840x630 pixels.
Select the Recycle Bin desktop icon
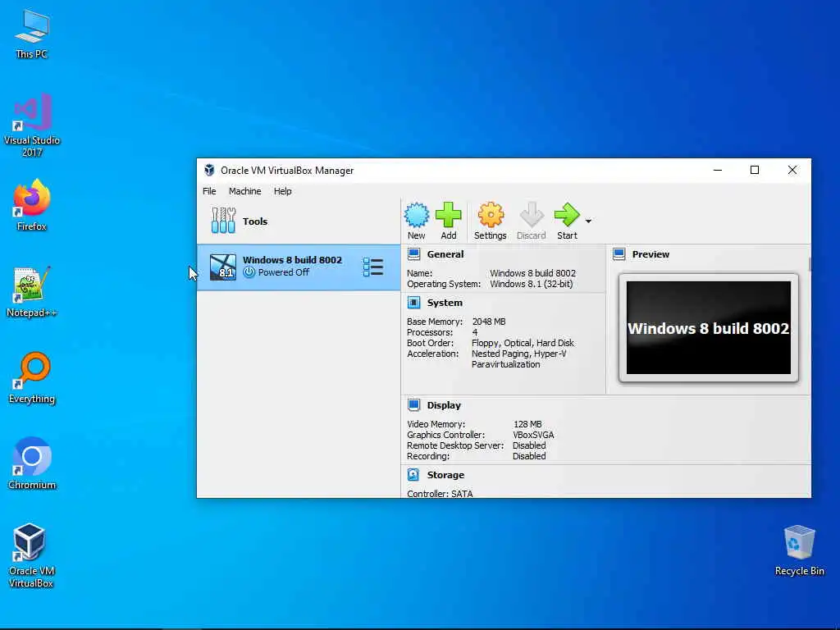point(799,550)
